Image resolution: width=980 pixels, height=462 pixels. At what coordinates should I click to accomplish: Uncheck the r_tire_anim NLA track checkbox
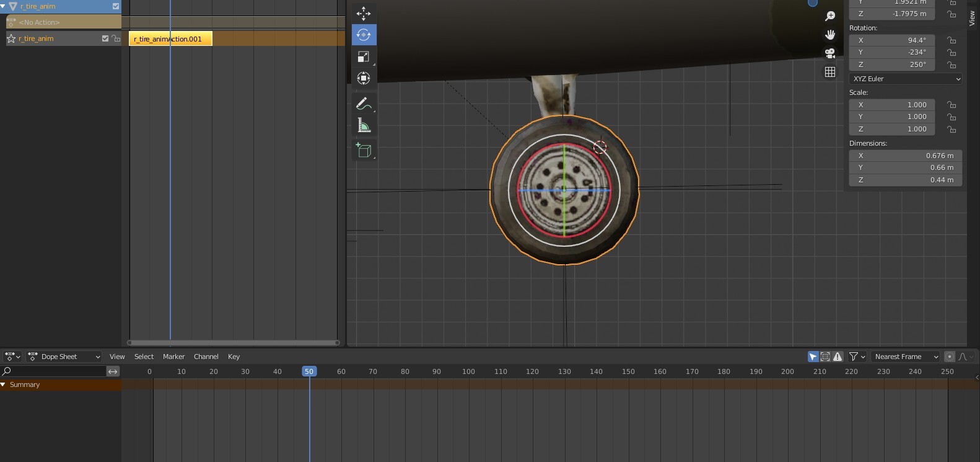point(105,38)
